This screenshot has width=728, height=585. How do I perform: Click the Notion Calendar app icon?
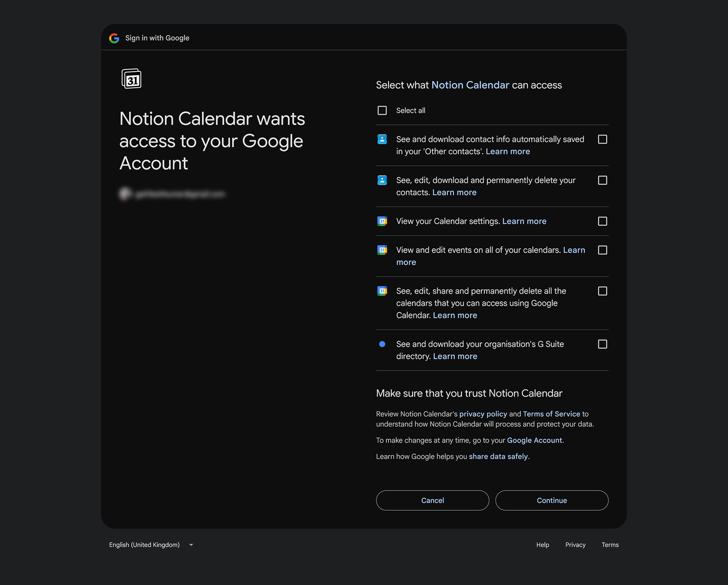coord(131,78)
